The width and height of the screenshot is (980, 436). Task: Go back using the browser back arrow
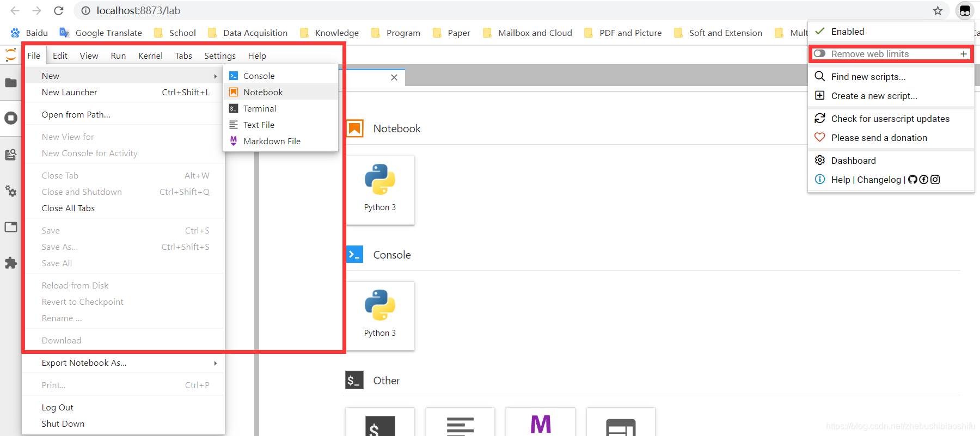pyautogui.click(x=15, y=11)
